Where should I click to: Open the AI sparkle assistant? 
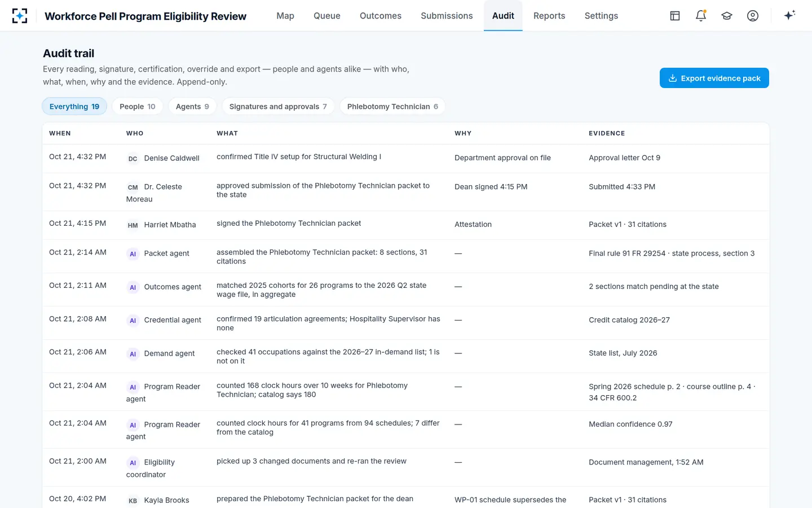tap(789, 15)
